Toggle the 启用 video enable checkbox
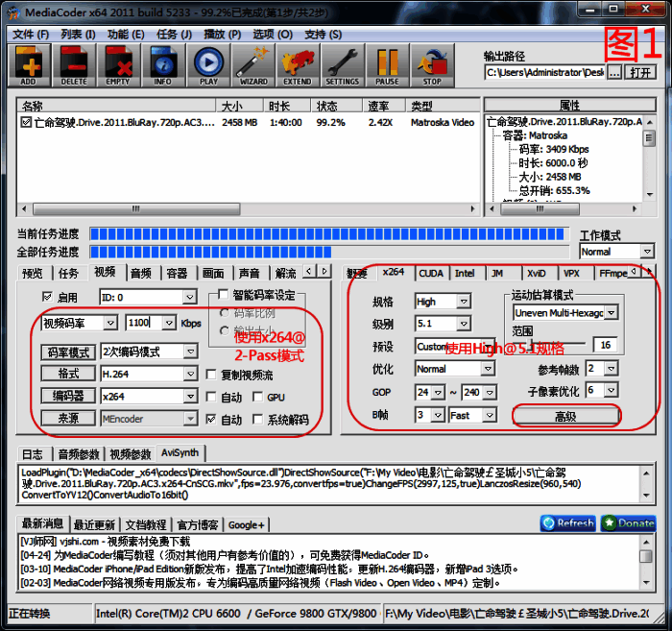 (49, 299)
